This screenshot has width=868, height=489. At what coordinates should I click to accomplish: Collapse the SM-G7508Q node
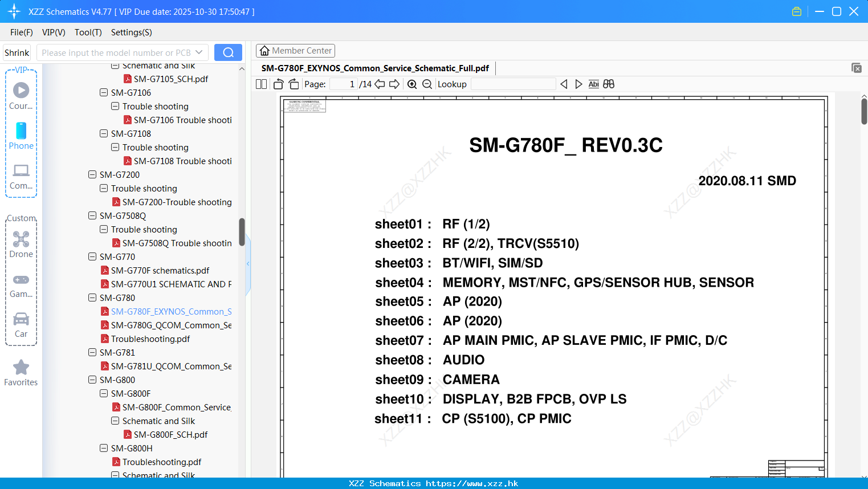click(x=92, y=215)
